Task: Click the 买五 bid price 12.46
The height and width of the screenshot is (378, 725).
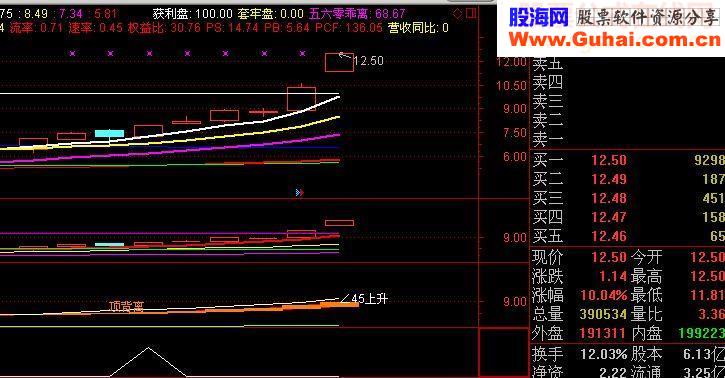Action: (x=609, y=236)
